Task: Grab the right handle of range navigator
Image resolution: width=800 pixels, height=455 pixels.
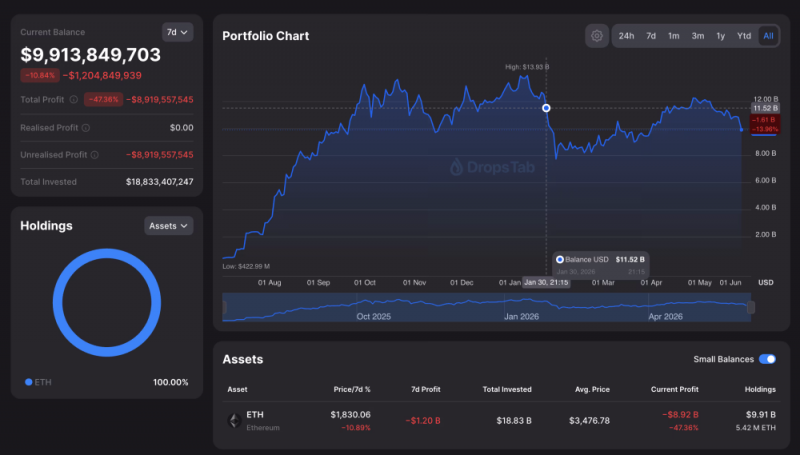Action: click(751, 307)
